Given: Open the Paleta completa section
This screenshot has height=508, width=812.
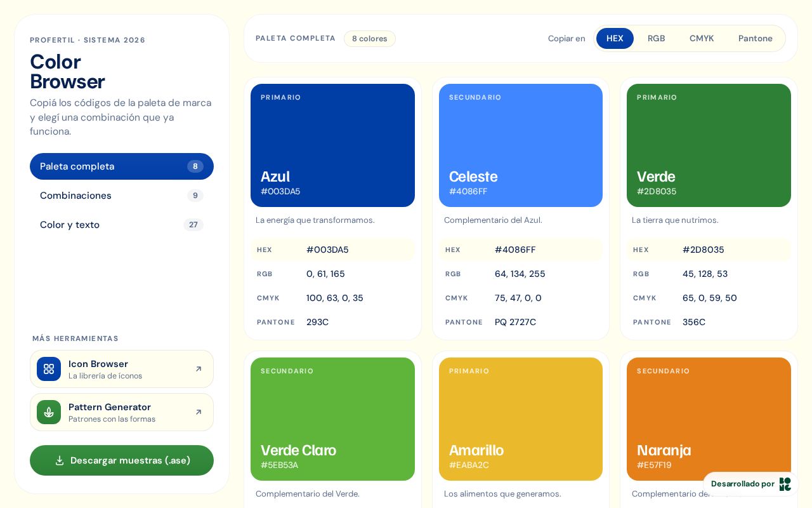Looking at the screenshot, I should (x=122, y=166).
